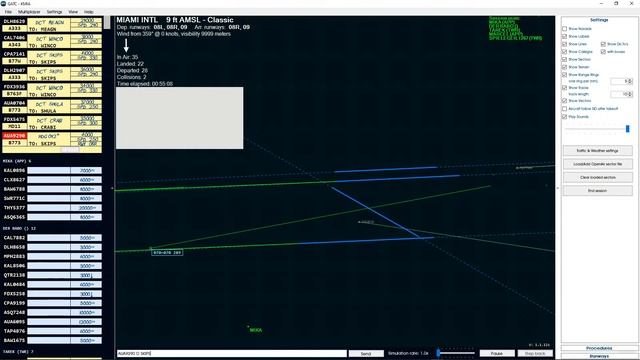Enable Aircraft follow SID after takeoff

564,109
